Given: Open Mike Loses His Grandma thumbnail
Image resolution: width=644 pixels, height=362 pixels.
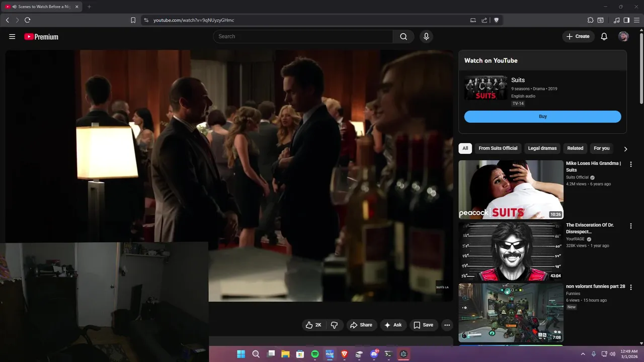Looking at the screenshot, I should 511,190.
